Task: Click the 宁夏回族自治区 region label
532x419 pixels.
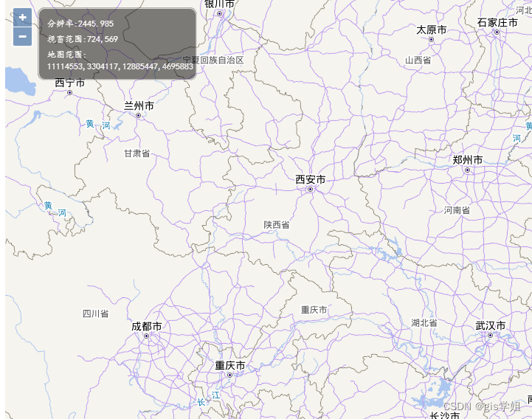Action: tap(213, 60)
